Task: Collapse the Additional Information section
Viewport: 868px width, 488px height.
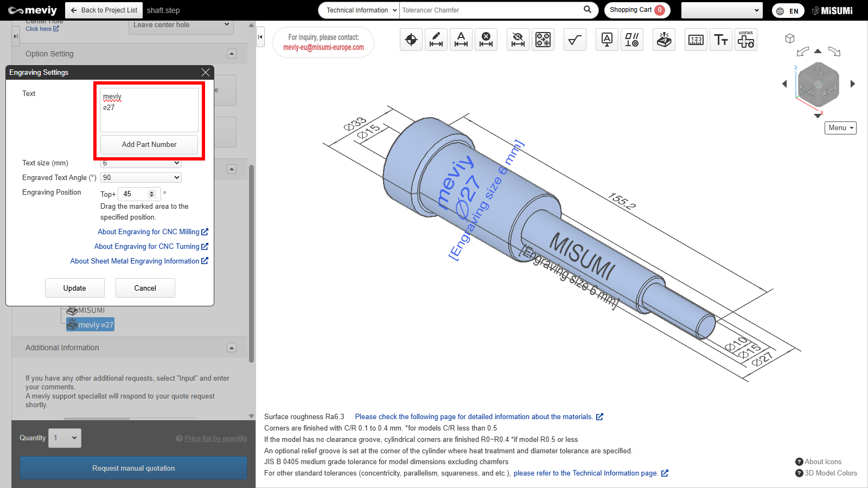Action: click(232, 348)
